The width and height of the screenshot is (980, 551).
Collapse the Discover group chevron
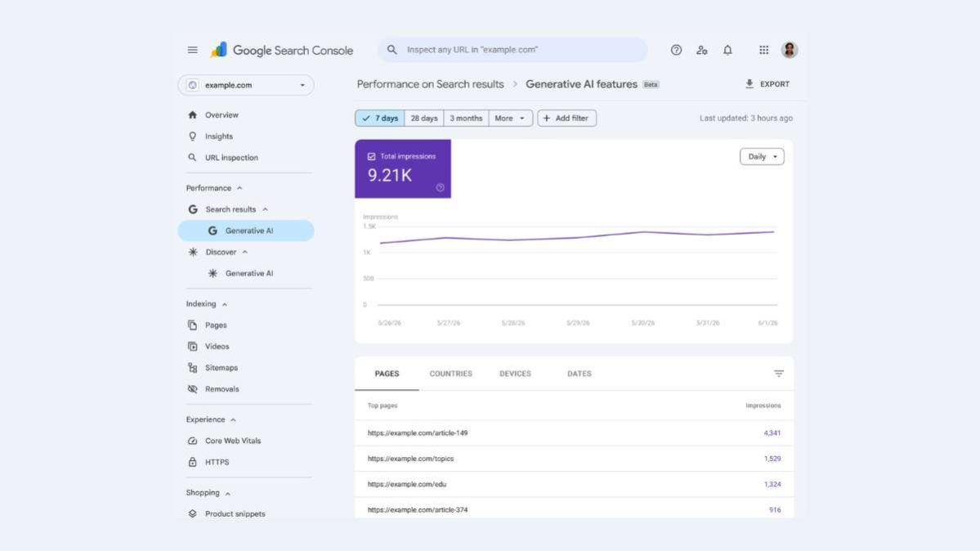(x=245, y=252)
